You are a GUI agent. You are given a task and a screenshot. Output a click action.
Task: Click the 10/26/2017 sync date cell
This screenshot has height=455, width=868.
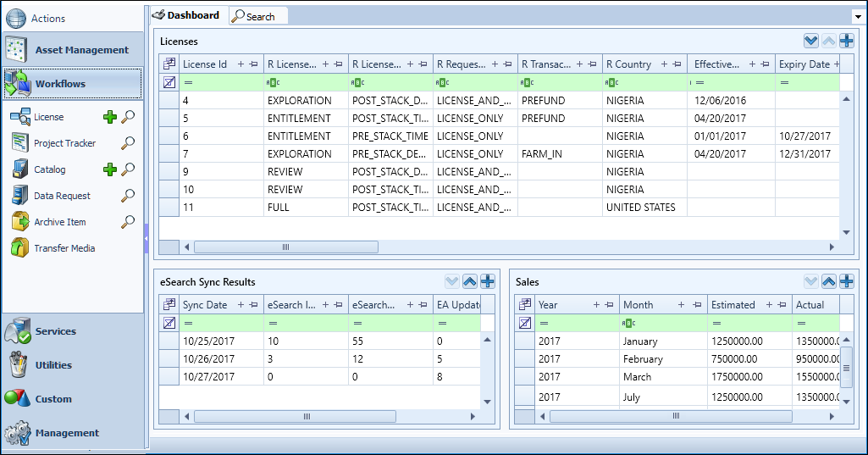click(221, 358)
